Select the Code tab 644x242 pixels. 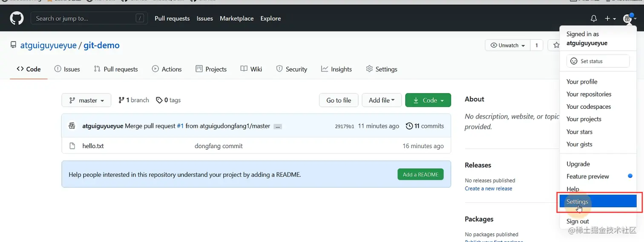29,69
